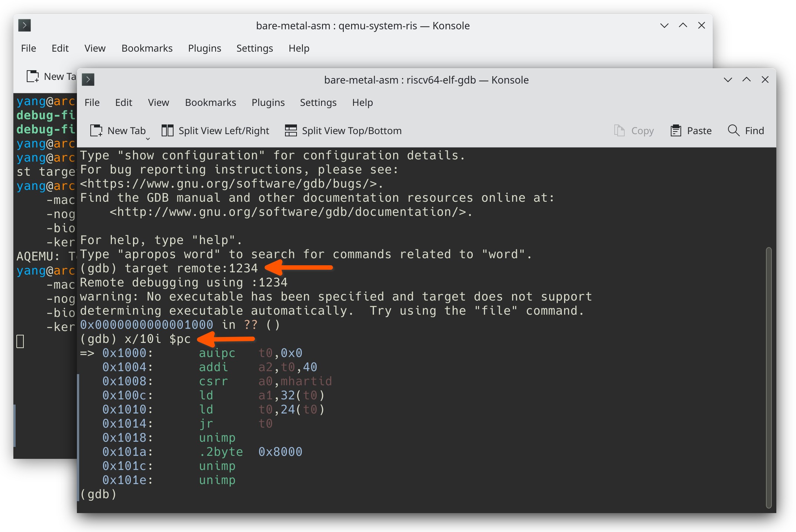Screen dimensions: 796x532
Task: Open the Bookmarks menu in gdb window
Action: [x=210, y=103]
